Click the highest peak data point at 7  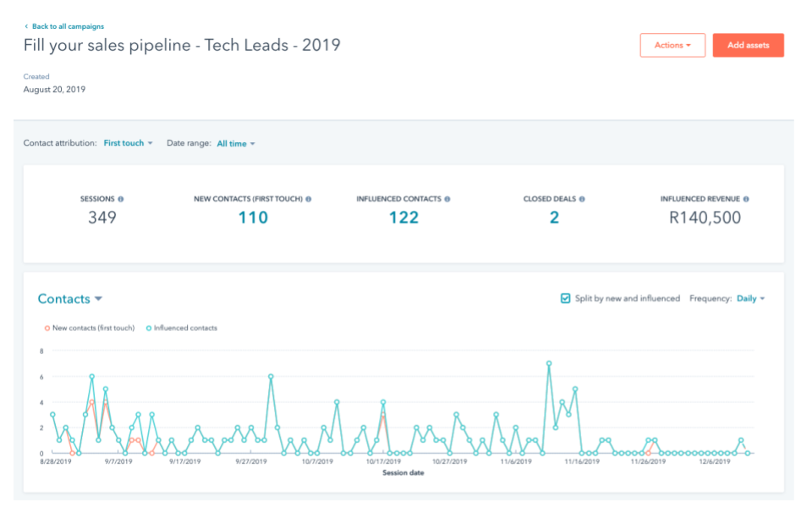(x=549, y=363)
